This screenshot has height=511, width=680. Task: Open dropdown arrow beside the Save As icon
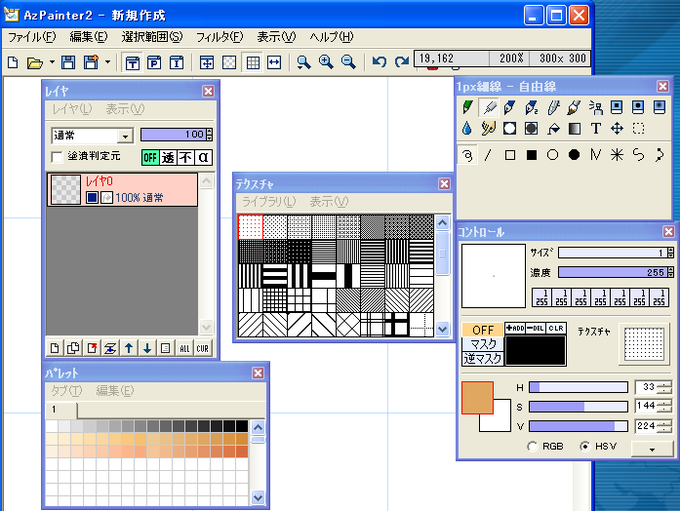(x=108, y=62)
